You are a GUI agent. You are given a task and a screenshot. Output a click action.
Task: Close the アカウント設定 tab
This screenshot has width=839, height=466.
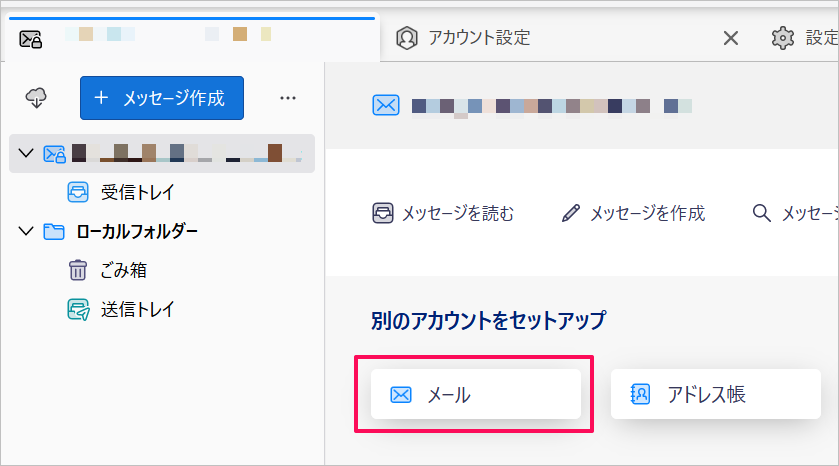[731, 38]
